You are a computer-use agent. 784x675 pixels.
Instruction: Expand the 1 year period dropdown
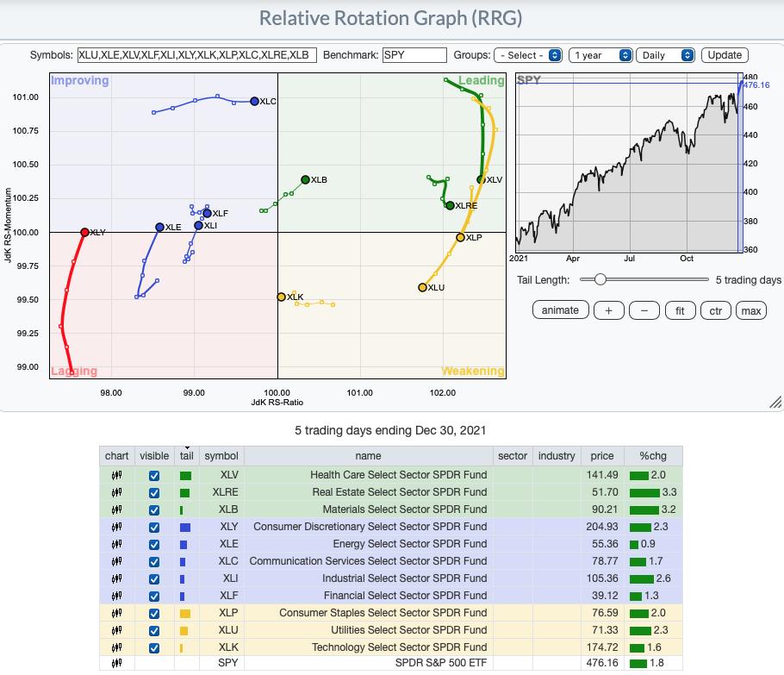click(x=601, y=55)
